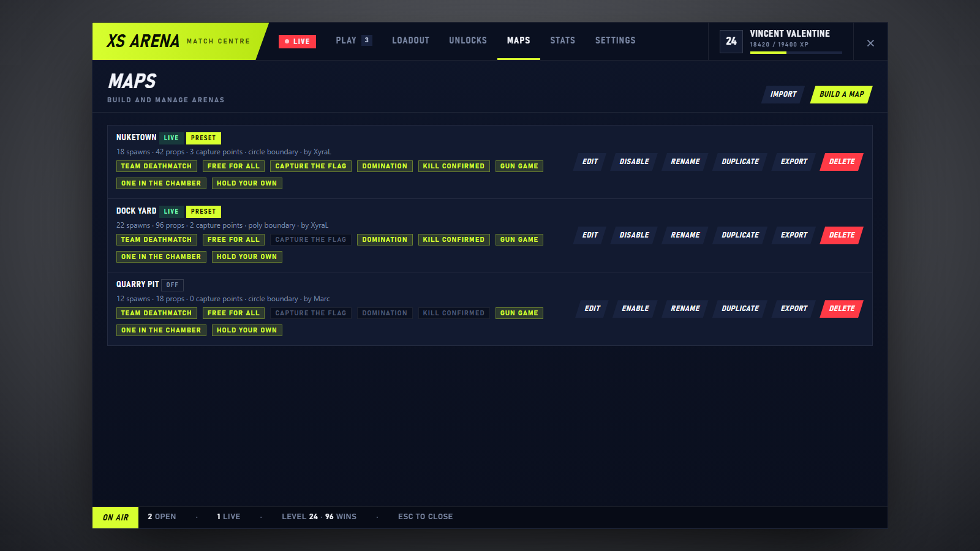Toggle Capture the Flag mode on Nuketown
The width and height of the screenshot is (980, 551).
[311, 166]
